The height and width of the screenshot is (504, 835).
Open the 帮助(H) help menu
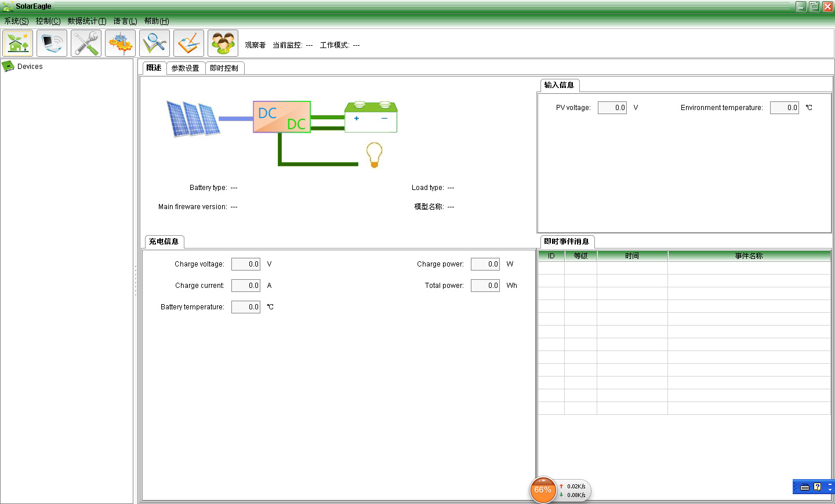pos(157,21)
